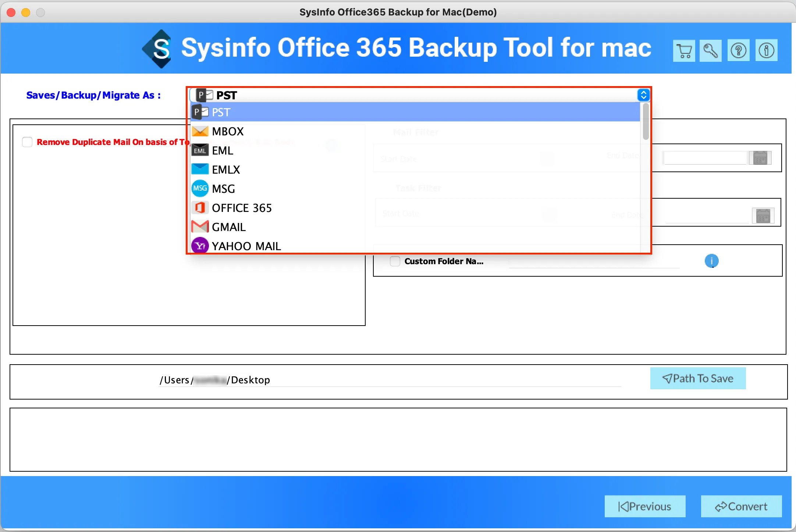The height and width of the screenshot is (532, 796).
Task: Click the Path To Save button
Action: coord(698,378)
